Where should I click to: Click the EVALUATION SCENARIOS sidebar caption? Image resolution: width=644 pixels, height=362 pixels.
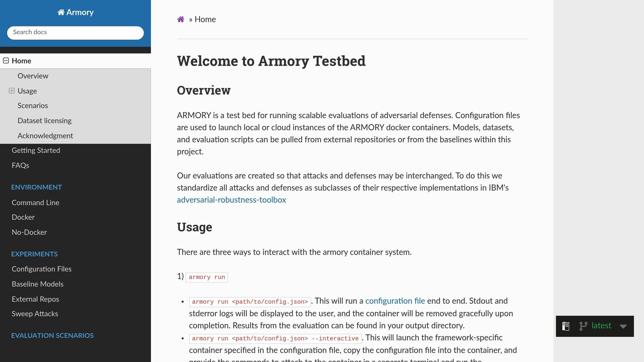click(x=52, y=336)
